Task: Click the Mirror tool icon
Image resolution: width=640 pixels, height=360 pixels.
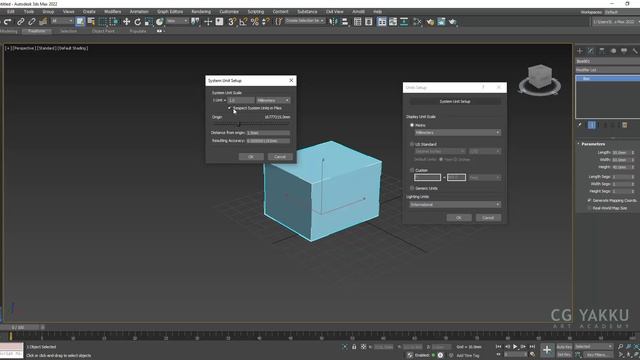Action: point(333,22)
